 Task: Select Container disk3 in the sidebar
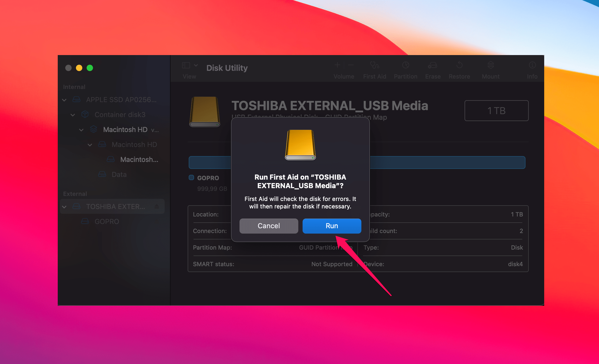113,115
